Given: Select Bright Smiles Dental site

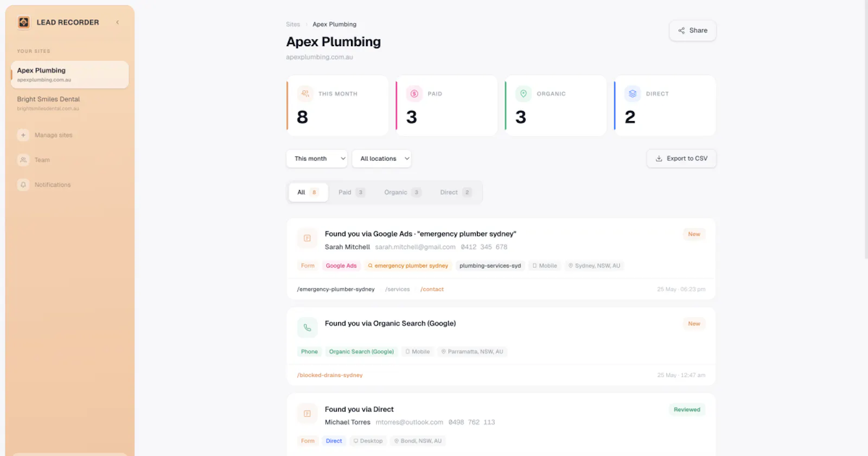Looking at the screenshot, I should click(69, 103).
